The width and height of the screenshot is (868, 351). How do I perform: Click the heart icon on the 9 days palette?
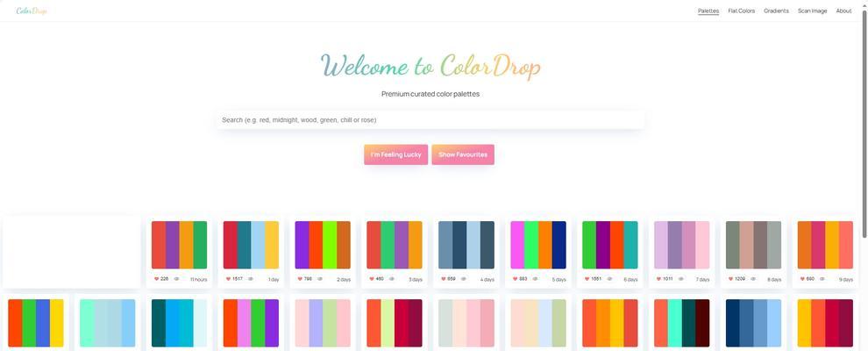[x=802, y=279]
